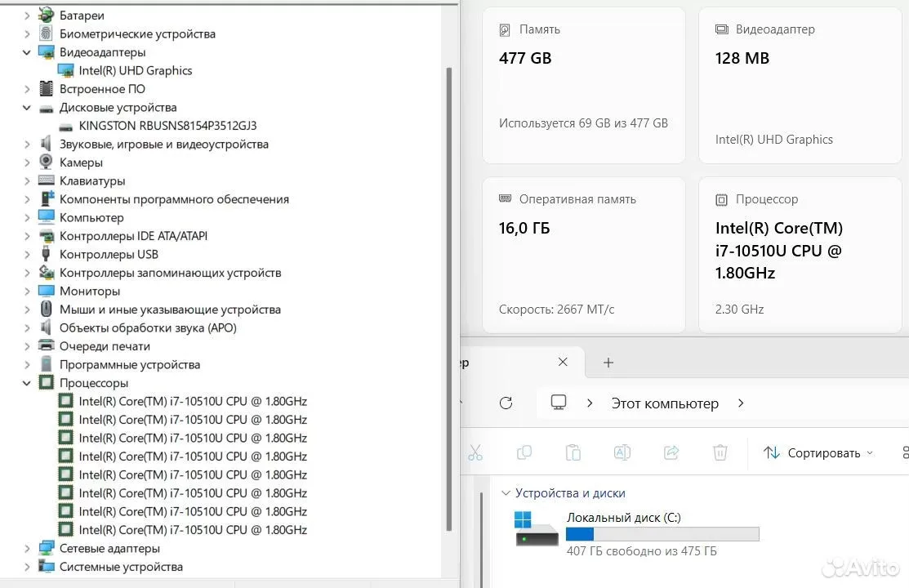Click the Copy toolbar icon
Viewport: 909px width, 588px height.
(524, 452)
